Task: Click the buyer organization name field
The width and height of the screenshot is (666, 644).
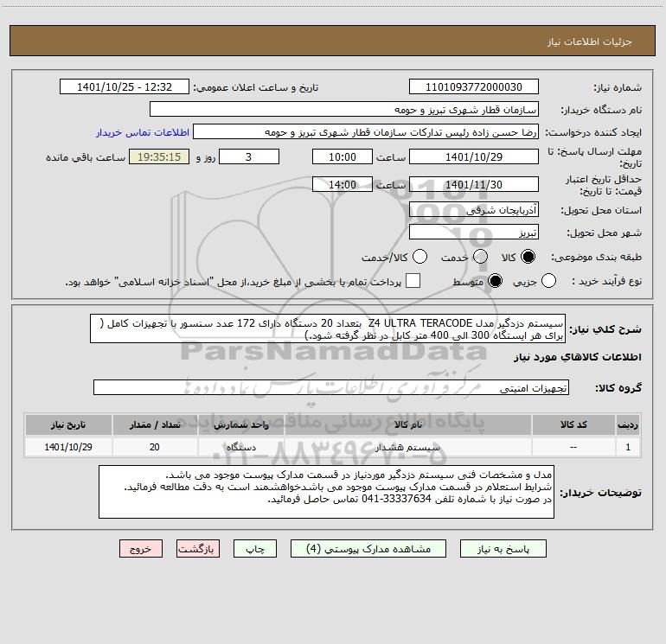Action: [x=344, y=110]
